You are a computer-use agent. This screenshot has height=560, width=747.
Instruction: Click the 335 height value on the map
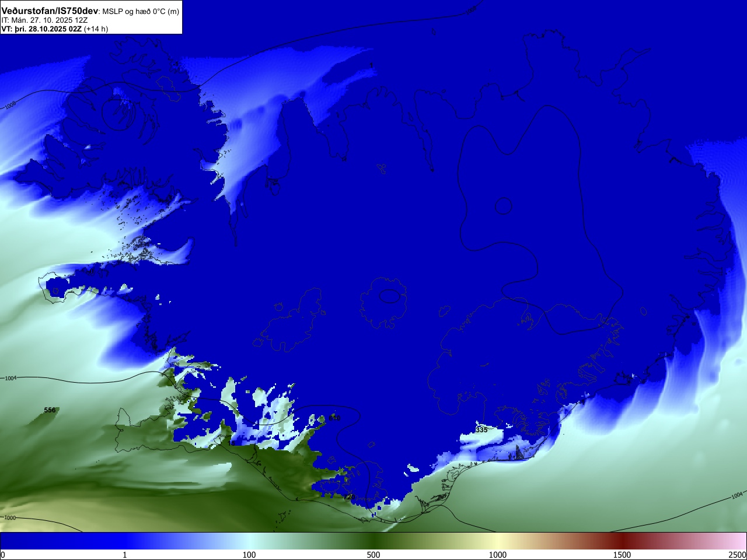tap(481, 430)
